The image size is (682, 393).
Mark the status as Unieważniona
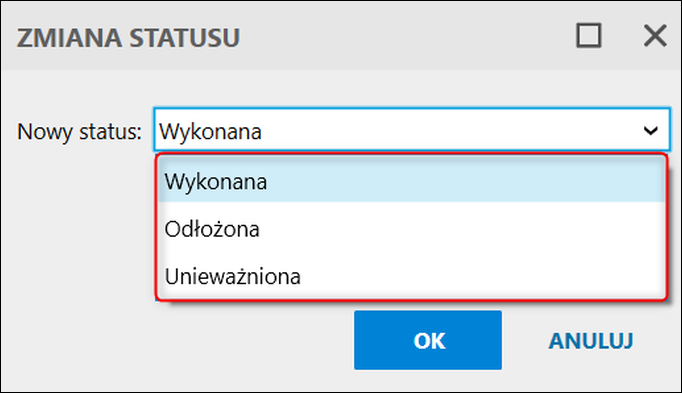pyautogui.click(x=411, y=276)
